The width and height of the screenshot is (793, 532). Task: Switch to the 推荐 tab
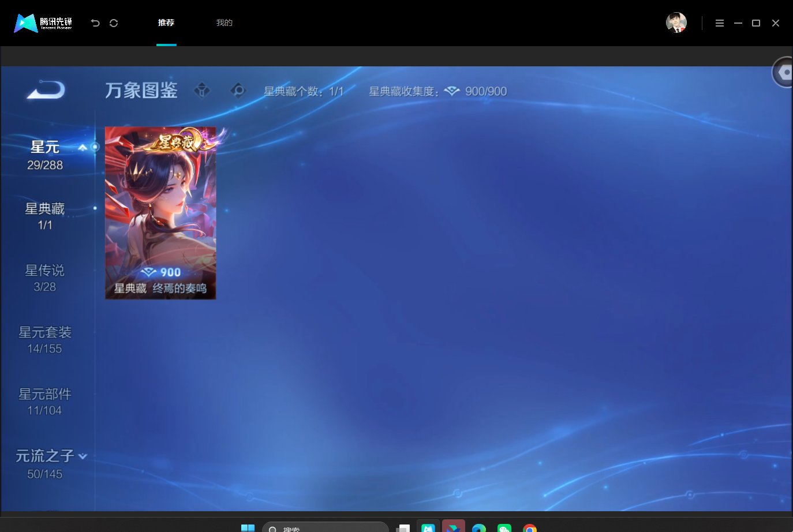tap(166, 23)
